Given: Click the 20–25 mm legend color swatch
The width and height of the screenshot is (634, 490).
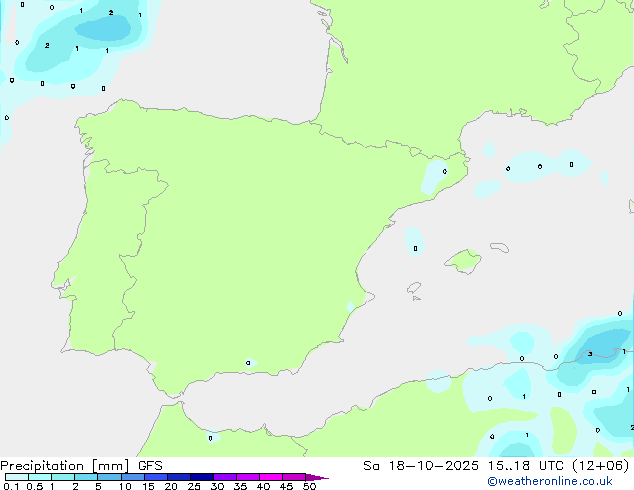Looking at the screenshot, I should coord(179,477).
